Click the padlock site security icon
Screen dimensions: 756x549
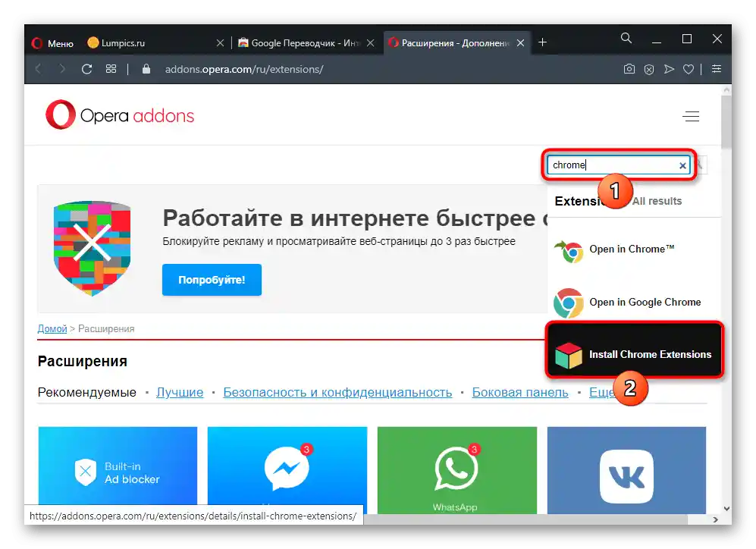146,69
